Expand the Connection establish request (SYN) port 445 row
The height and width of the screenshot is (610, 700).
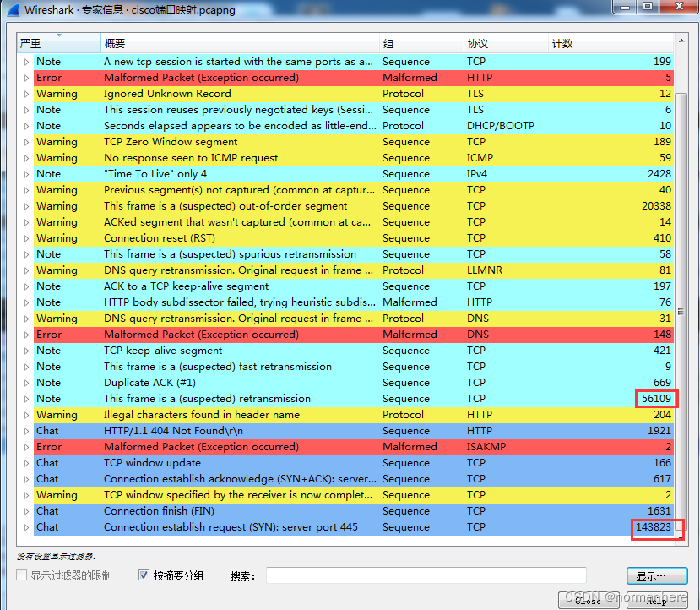click(x=26, y=527)
